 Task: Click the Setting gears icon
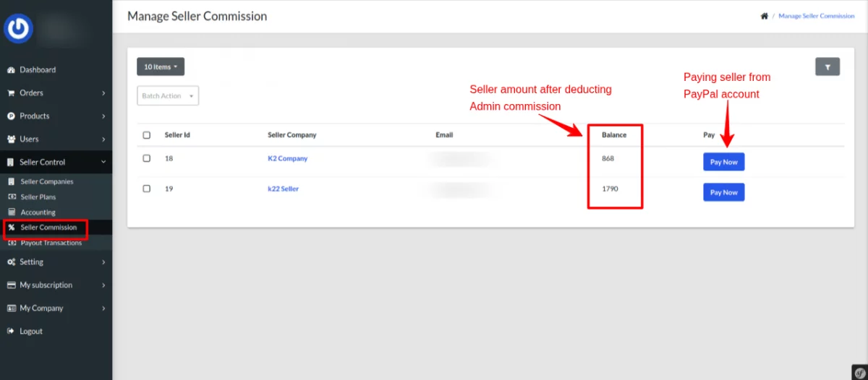(12, 262)
